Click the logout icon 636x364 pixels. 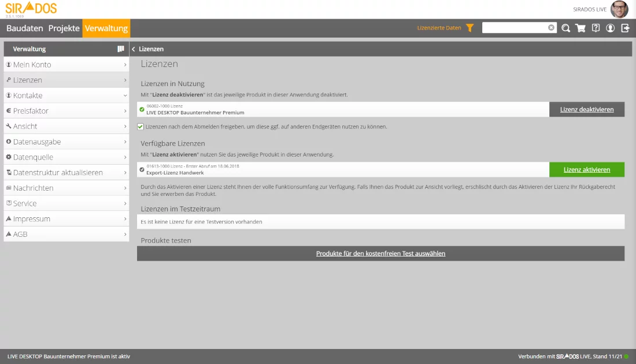pos(625,28)
